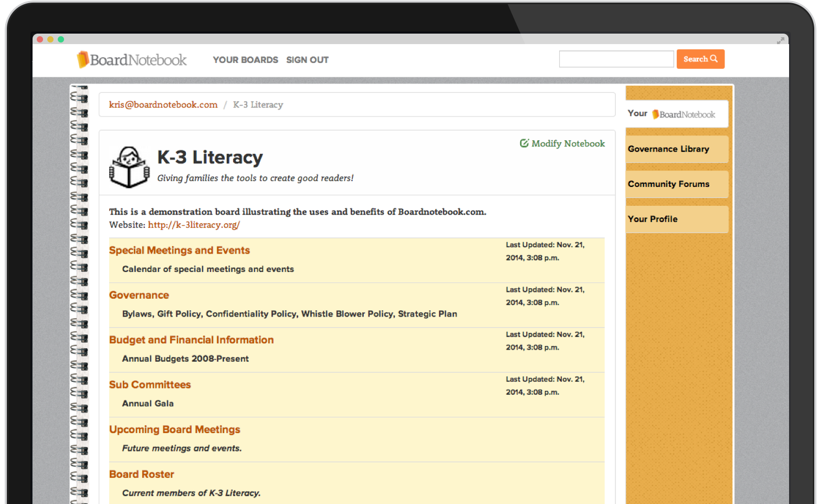This screenshot has height=504, width=819.
Task: Click 'Calendar of special meetings and events' text
Action: point(208,269)
